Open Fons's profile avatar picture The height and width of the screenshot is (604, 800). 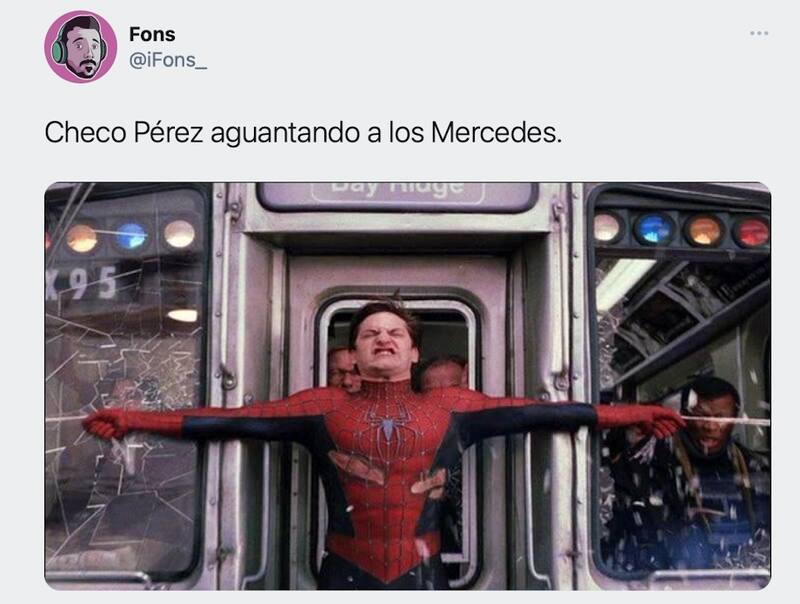coord(81,47)
